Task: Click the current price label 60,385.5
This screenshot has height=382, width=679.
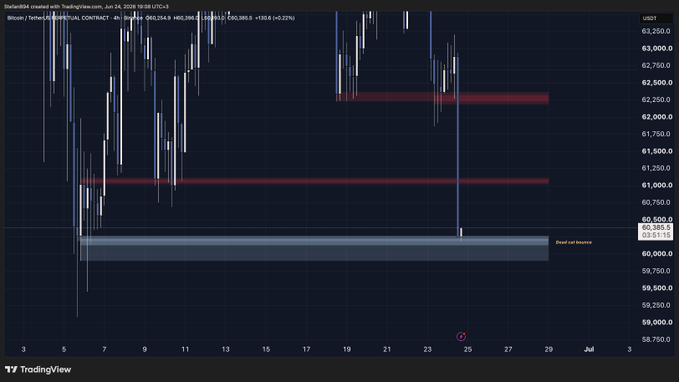Action: coord(656,227)
